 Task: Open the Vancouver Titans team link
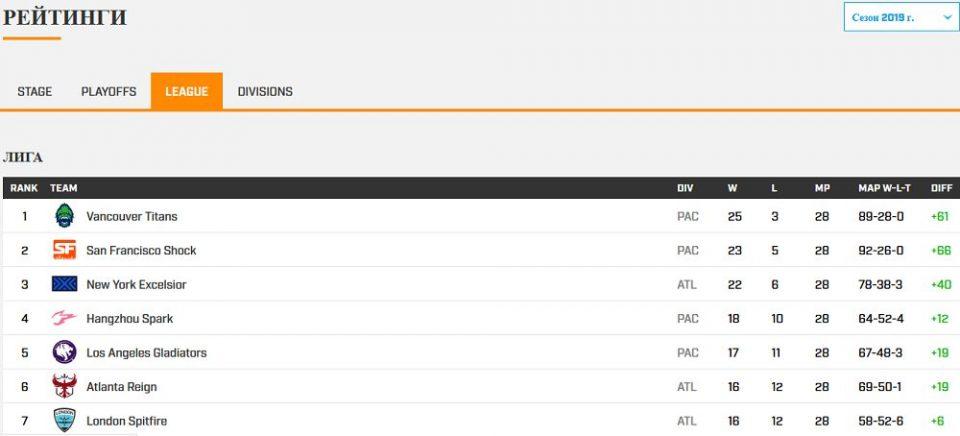132,216
